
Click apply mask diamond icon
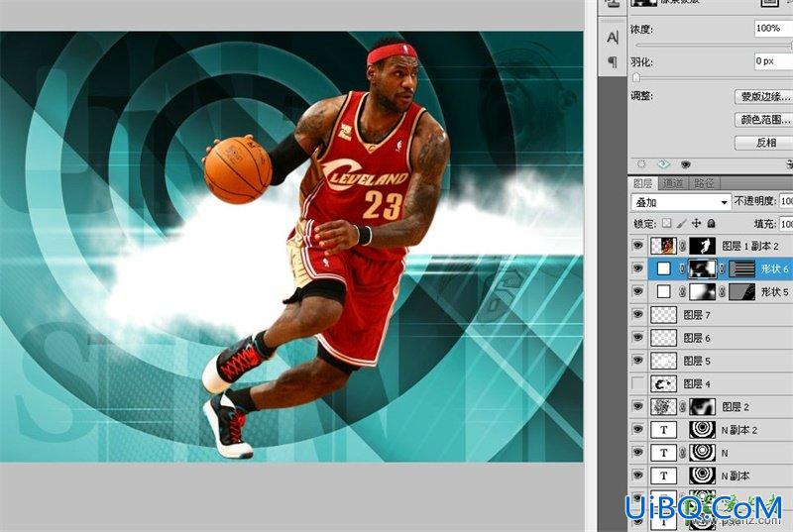point(663,164)
